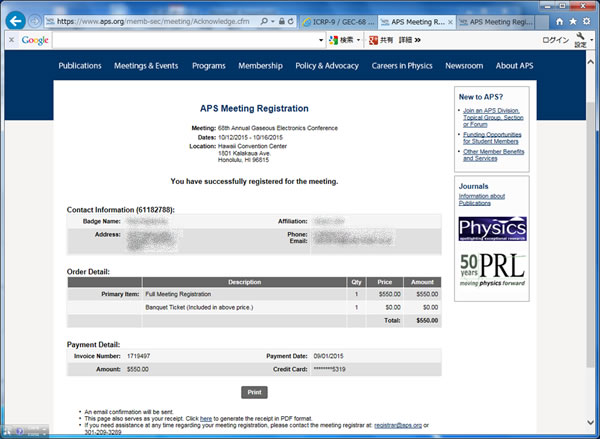Open favorites star icon

(x=573, y=21)
